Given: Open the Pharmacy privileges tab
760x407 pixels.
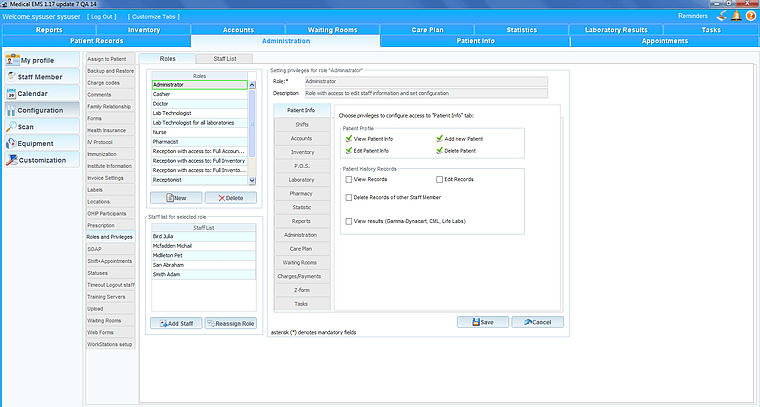Looking at the screenshot, I should coord(301,192).
